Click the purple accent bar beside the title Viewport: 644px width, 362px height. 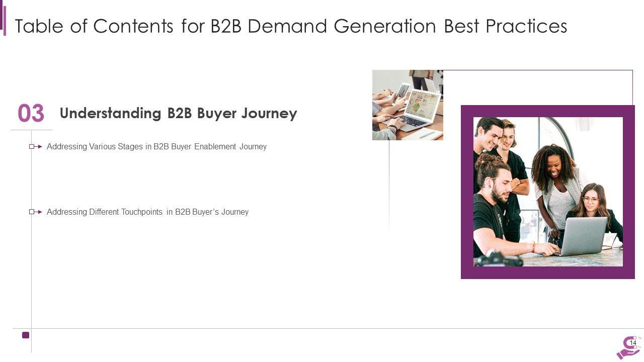click(x=5, y=21)
